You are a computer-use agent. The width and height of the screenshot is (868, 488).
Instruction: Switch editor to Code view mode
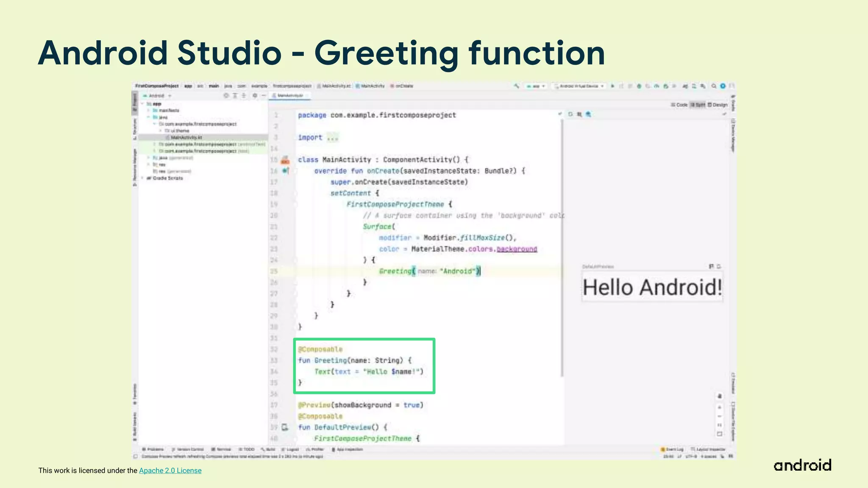[679, 105]
